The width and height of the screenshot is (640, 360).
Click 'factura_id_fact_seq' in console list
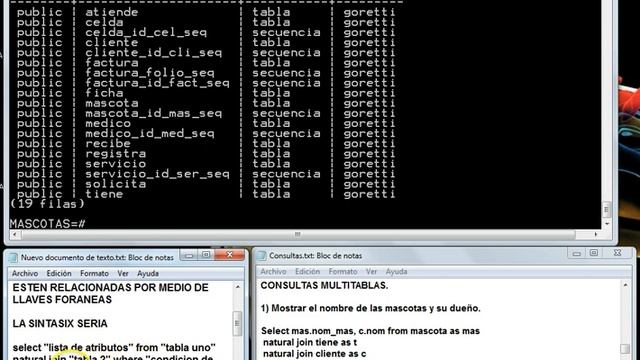(x=157, y=83)
